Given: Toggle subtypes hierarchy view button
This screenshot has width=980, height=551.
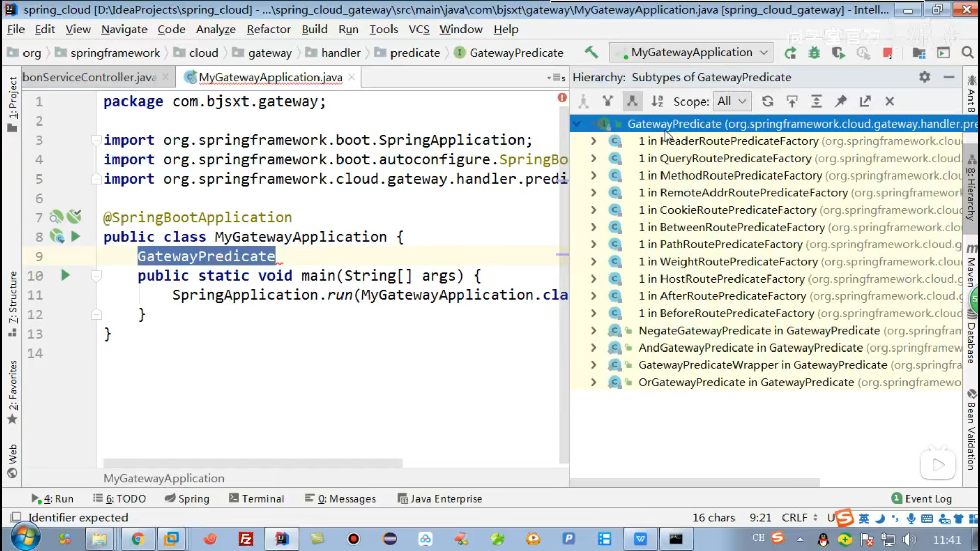Looking at the screenshot, I should tap(632, 102).
